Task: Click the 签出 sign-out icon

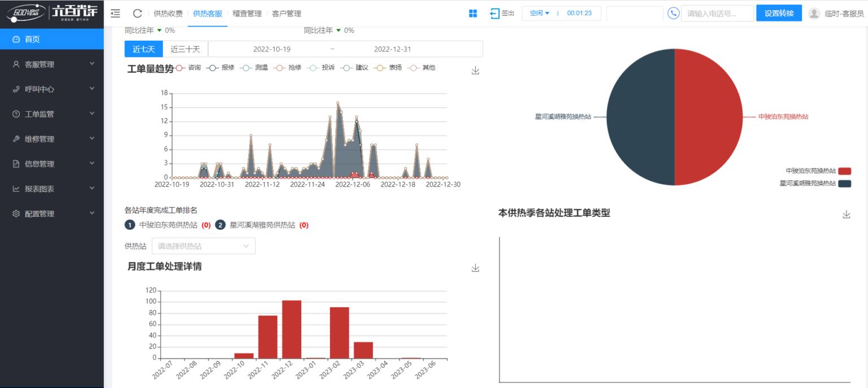Action: coord(495,13)
